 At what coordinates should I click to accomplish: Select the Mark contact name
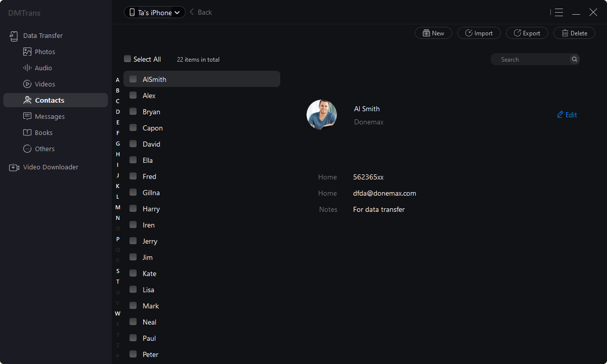[151, 306]
